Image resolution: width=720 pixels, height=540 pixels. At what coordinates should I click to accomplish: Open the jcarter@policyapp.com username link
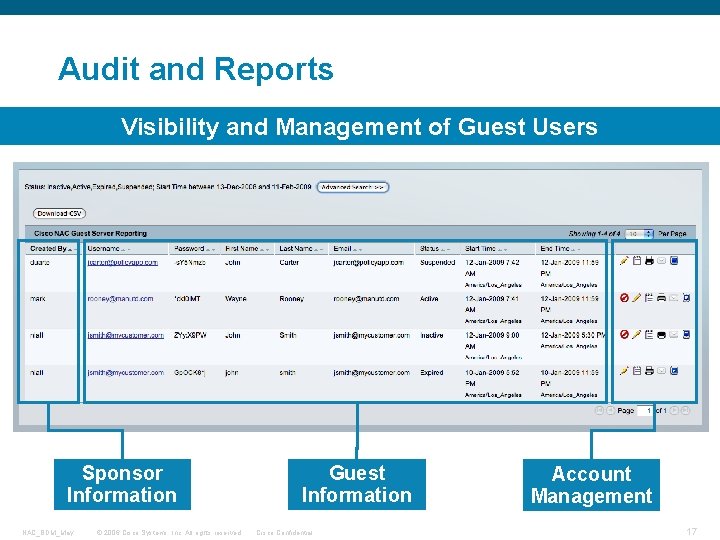[x=123, y=262]
